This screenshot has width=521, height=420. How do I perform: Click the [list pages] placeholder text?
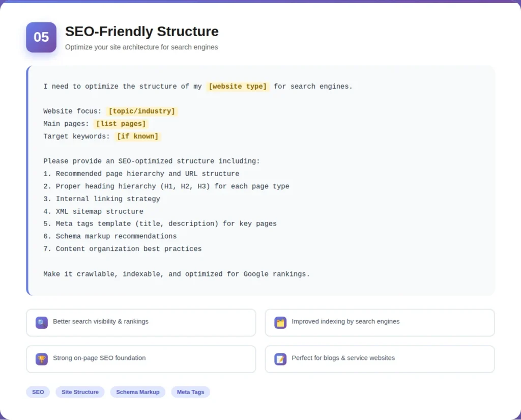click(121, 123)
